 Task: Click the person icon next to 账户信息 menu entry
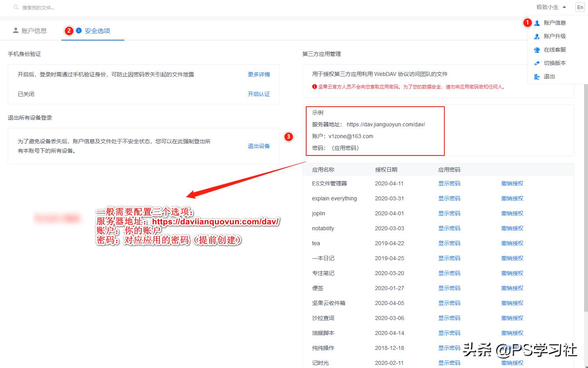[537, 23]
